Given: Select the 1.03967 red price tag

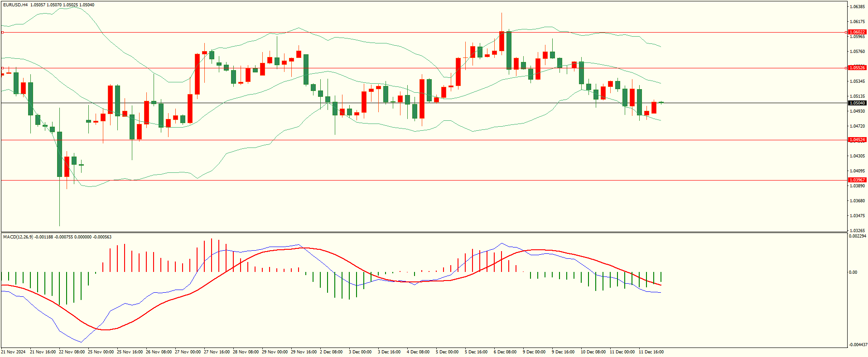Looking at the screenshot, I should (857, 180).
